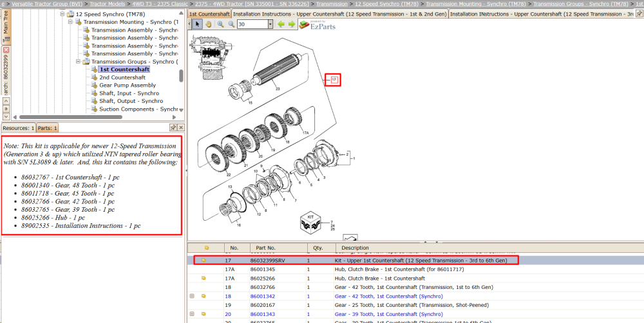Open 4WD T3 - 2375 Classic breadcrumb
The width and height of the screenshot is (644, 323).
(160, 4)
